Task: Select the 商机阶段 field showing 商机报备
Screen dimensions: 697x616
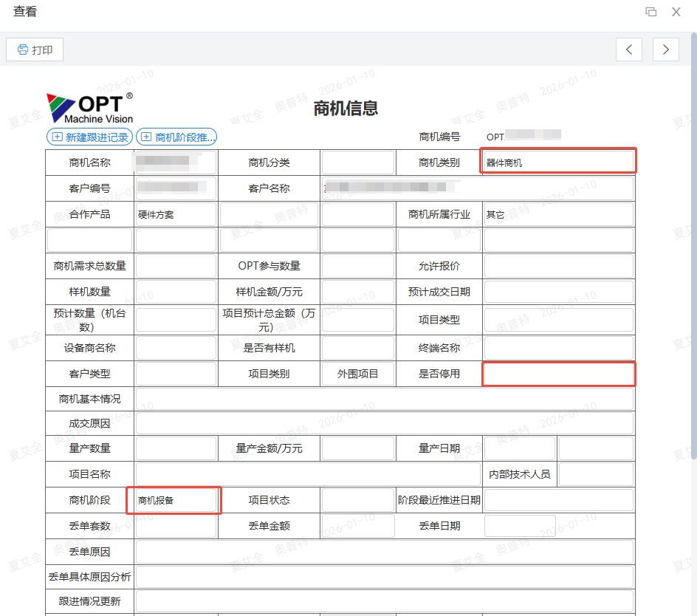Action: pos(175,500)
